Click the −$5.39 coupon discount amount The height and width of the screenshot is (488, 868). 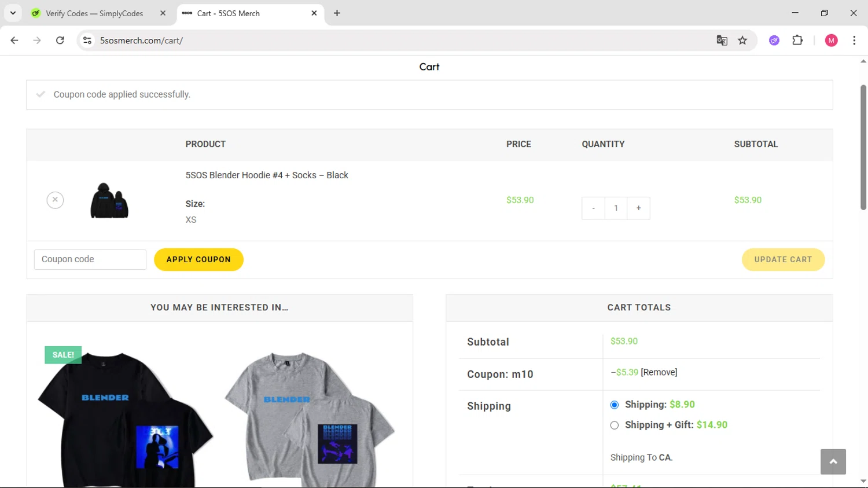(x=624, y=372)
